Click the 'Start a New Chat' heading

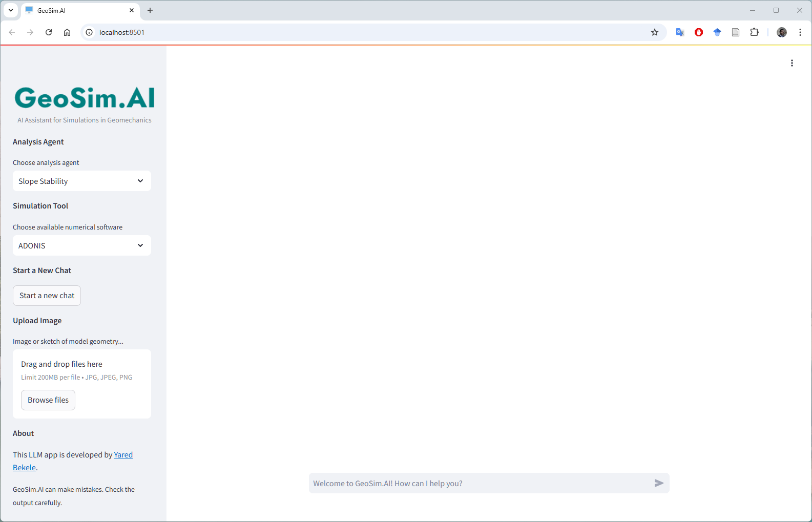click(42, 270)
